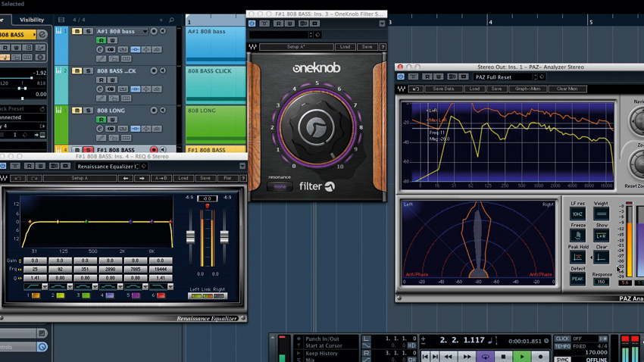Click the Inspector edit 'e' button beside 808 BASS

[42, 35]
